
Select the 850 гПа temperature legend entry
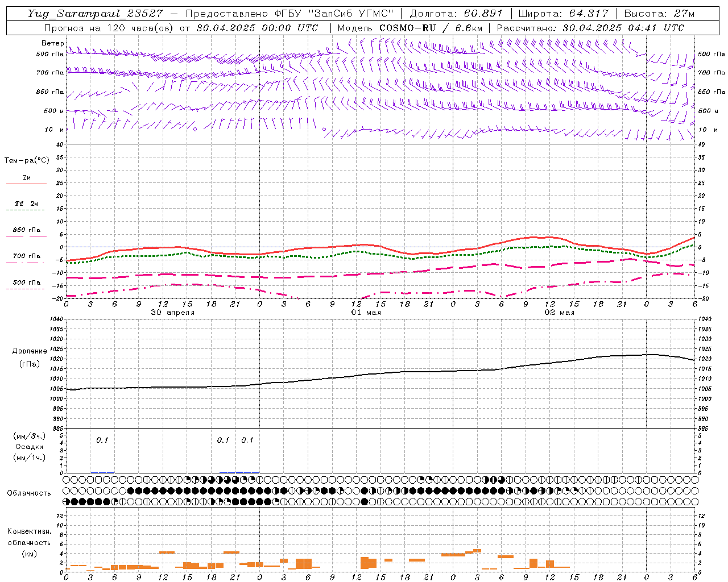pos(26,230)
